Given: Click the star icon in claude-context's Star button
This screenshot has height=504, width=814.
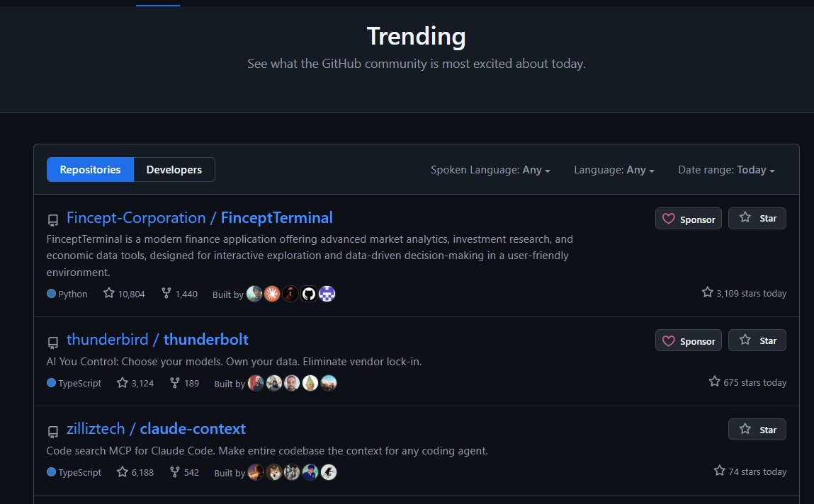Looking at the screenshot, I should (x=745, y=429).
